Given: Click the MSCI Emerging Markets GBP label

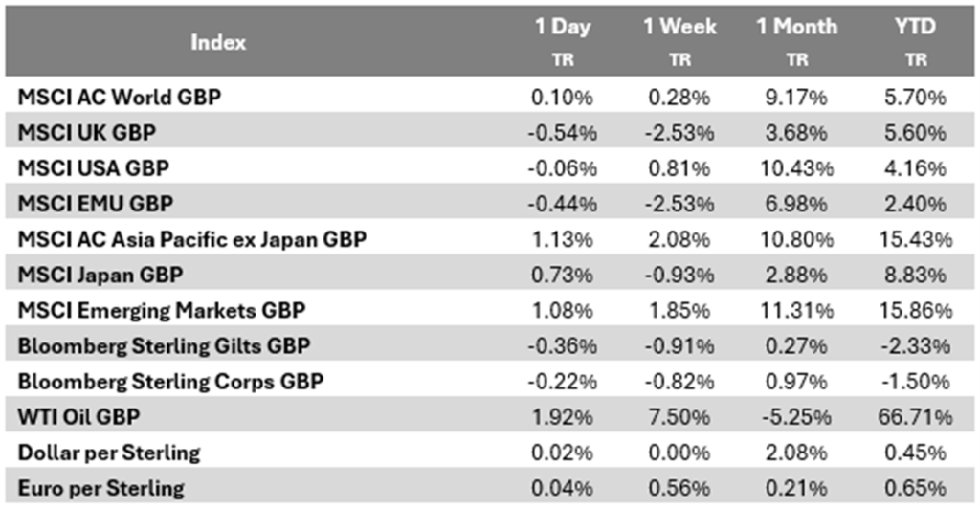Looking at the screenshot, I should [x=154, y=311].
